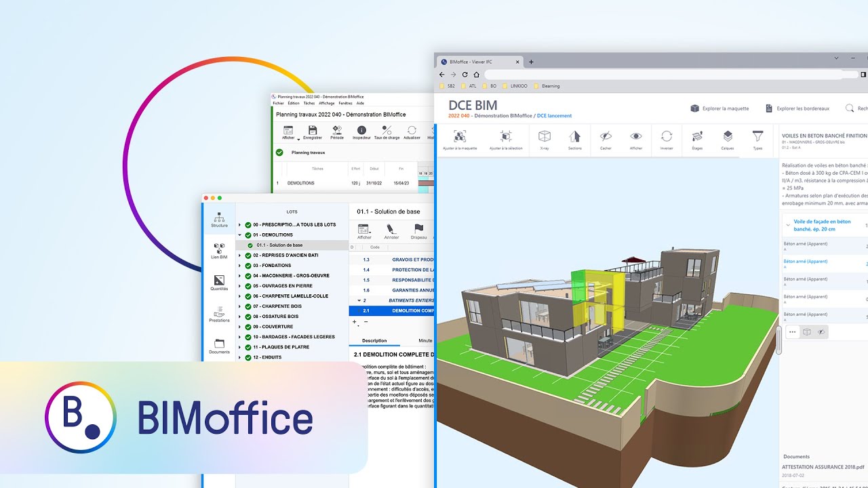The height and width of the screenshot is (488, 868).
Task: Open the Étages floors tool
Action: [x=696, y=138]
